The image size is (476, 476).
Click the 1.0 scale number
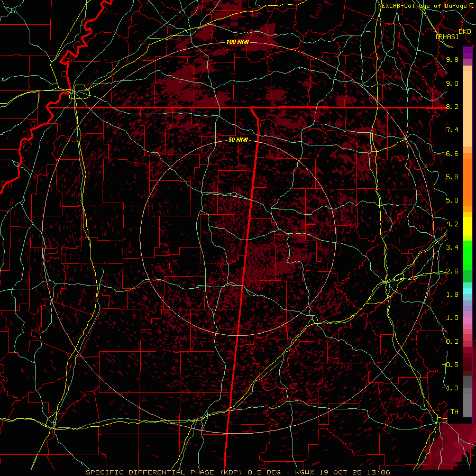(452, 318)
